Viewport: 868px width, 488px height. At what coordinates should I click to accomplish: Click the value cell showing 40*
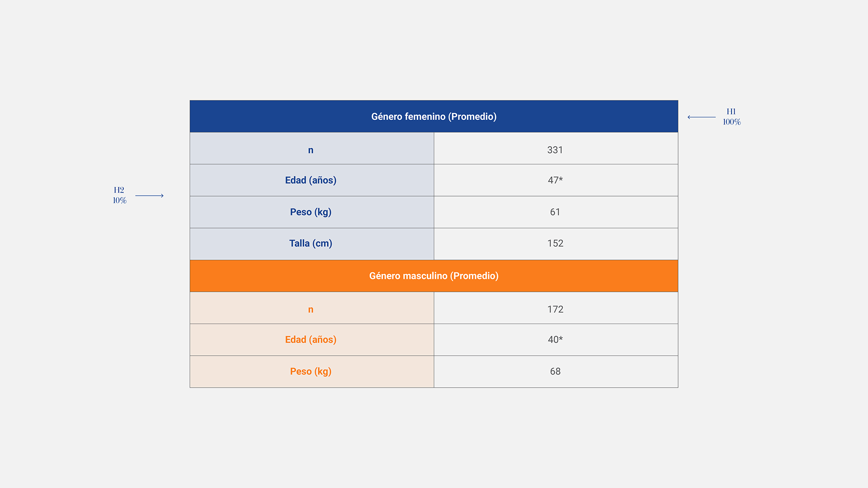tap(555, 340)
